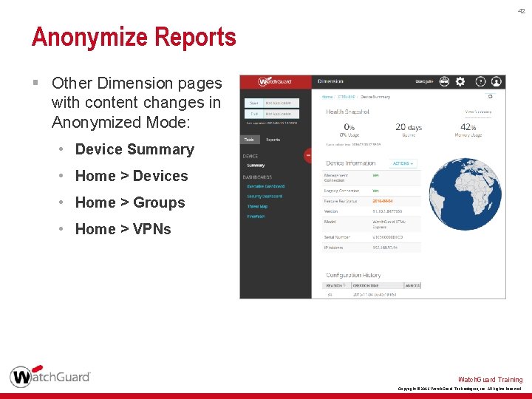Click the Serial Number value
The height and width of the screenshot is (399, 532).
pyautogui.click(x=387, y=237)
